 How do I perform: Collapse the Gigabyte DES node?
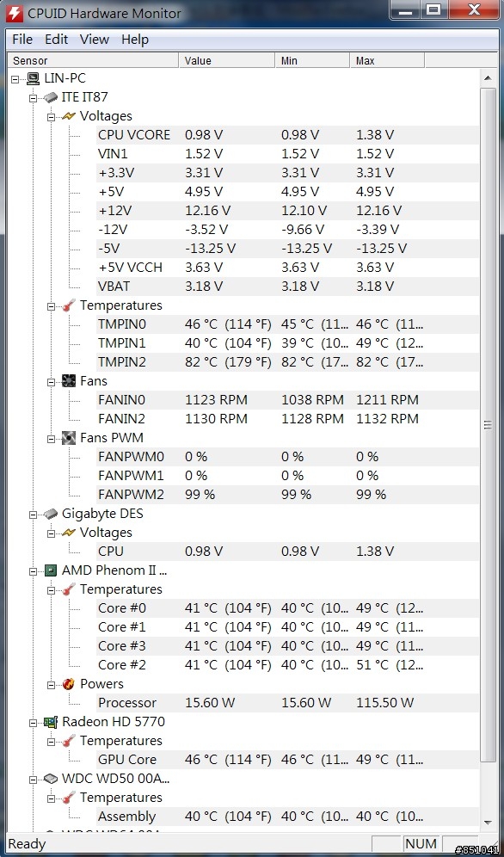click(34, 515)
